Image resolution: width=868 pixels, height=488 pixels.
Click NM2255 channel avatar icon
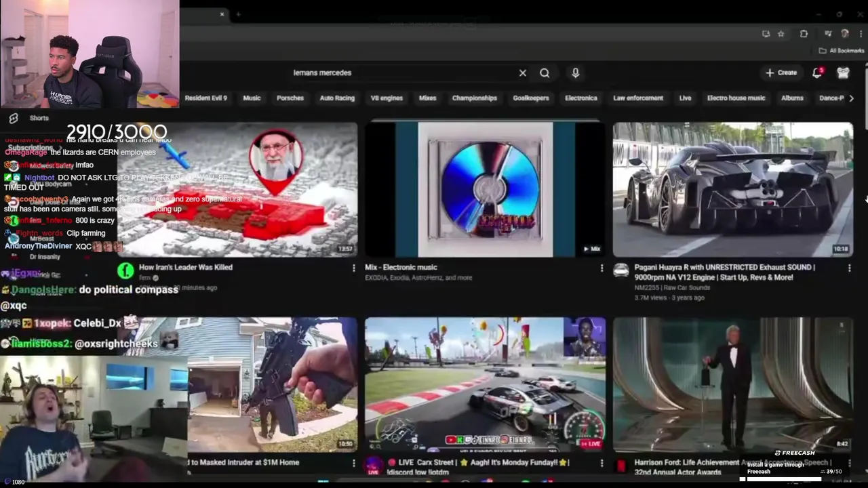tap(621, 270)
